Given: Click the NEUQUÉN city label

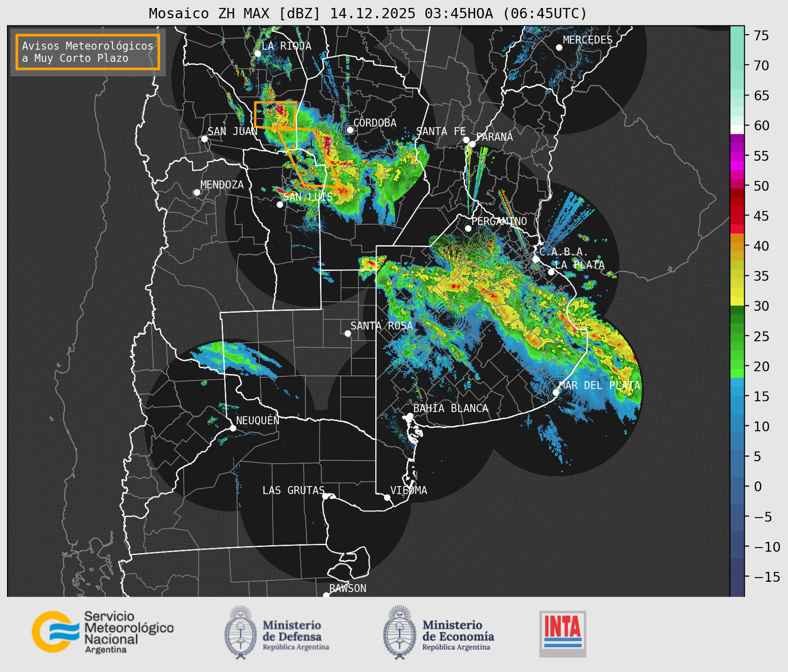Looking at the screenshot, I should 257,420.
